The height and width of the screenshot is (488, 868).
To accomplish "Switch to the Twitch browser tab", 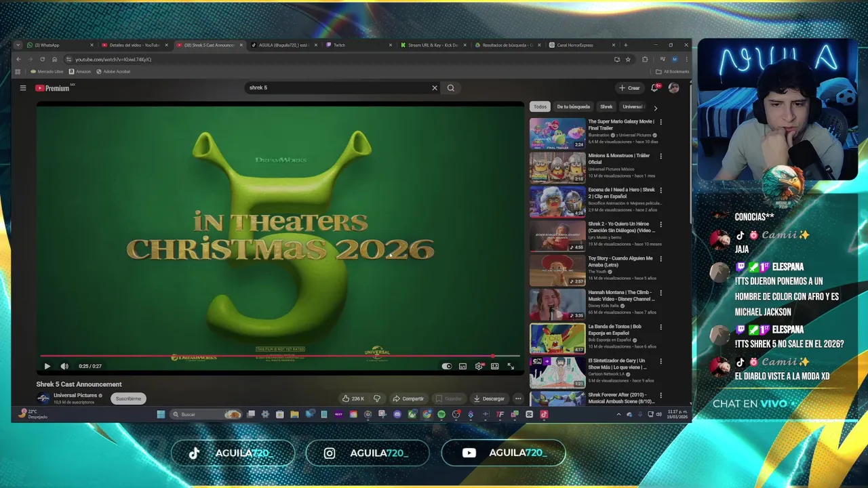I will (358, 45).
